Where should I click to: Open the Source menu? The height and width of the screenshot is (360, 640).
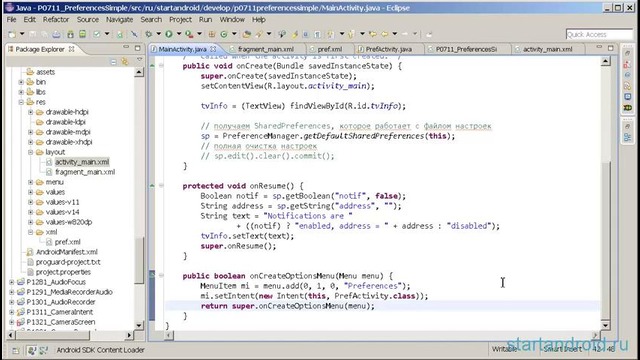[x=88, y=20]
